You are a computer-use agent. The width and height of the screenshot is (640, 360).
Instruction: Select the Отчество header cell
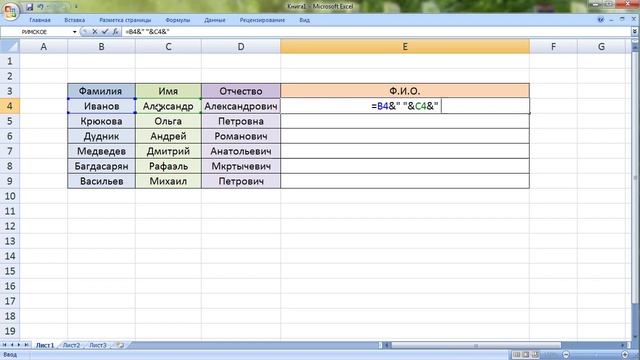(241, 91)
